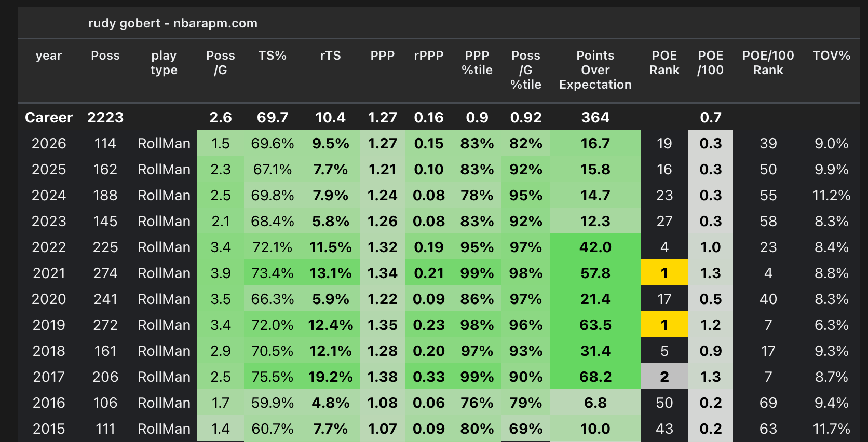The image size is (868, 442).
Task: Click the 2022 RollMan play type cell
Action: point(164,247)
